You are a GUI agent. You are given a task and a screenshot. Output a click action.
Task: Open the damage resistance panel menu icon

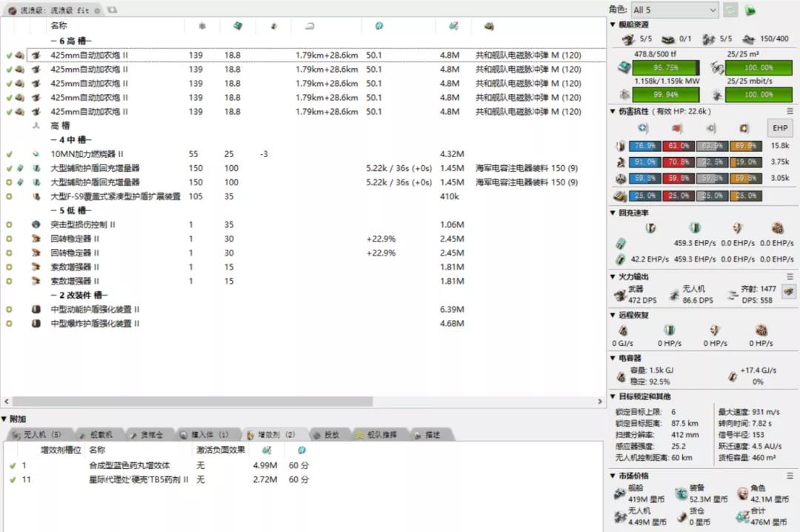click(790, 111)
